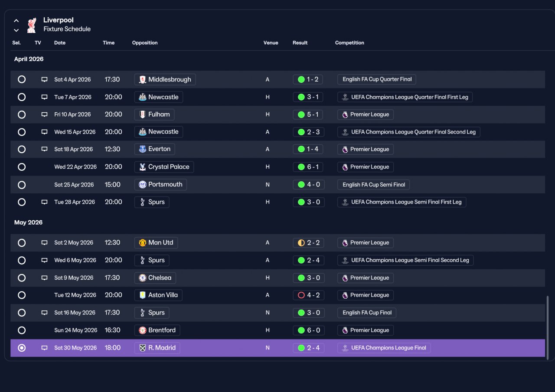Select the radio button for Fulham fixture
This screenshot has height=392, width=555.
[x=22, y=114]
